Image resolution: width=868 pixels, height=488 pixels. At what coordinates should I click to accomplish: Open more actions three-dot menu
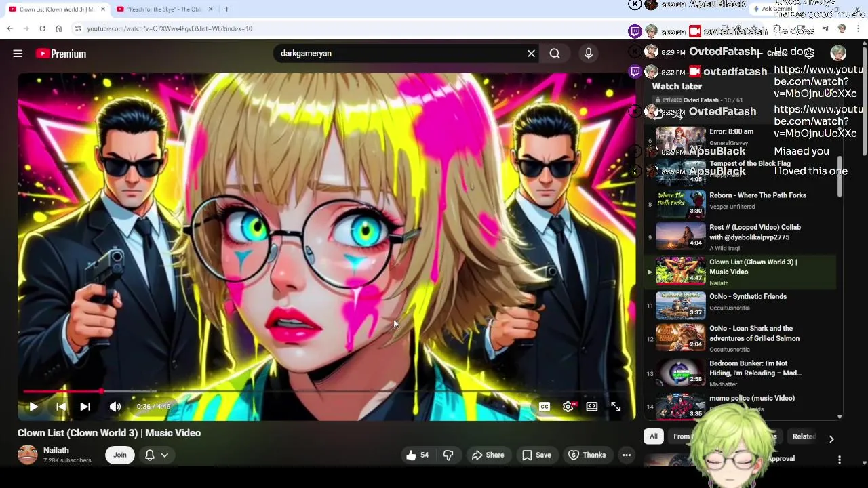627,455
